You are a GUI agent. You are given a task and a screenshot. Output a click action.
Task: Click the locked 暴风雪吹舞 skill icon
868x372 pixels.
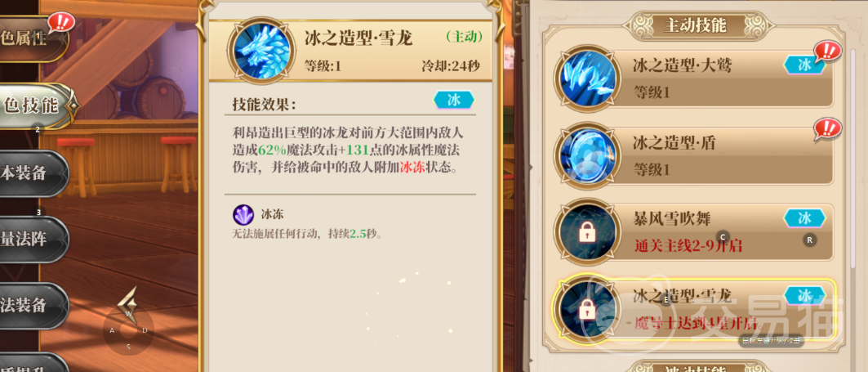587,231
